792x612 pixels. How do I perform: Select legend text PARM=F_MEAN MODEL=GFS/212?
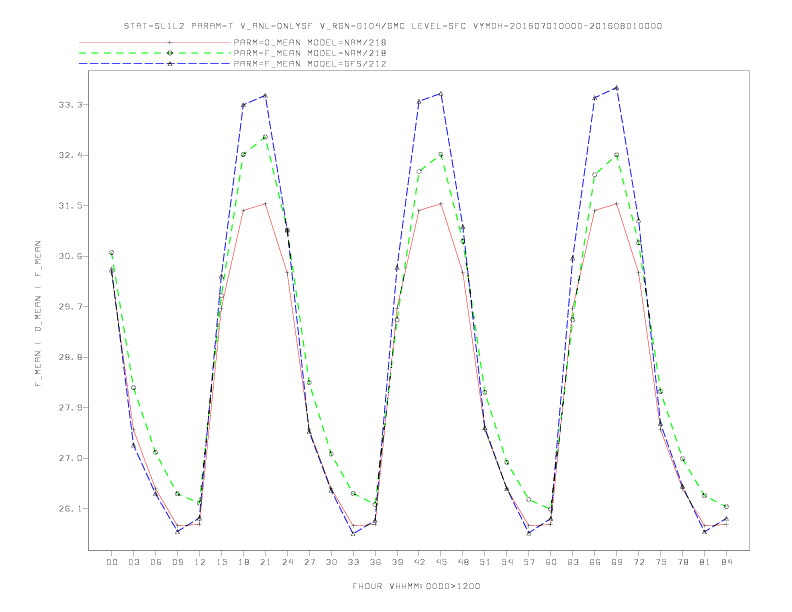click(310, 64)
